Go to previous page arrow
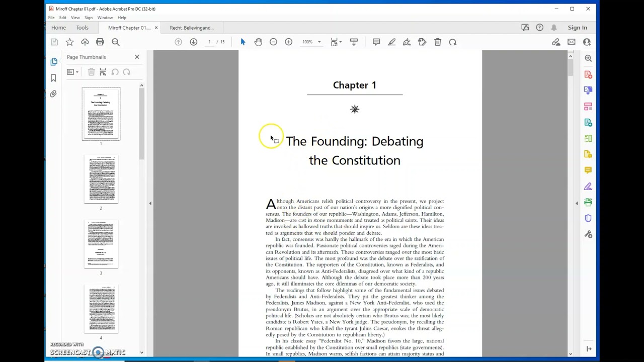Viewport: 644px width, 362px height. pyautogui.click(x=178, y=42)
